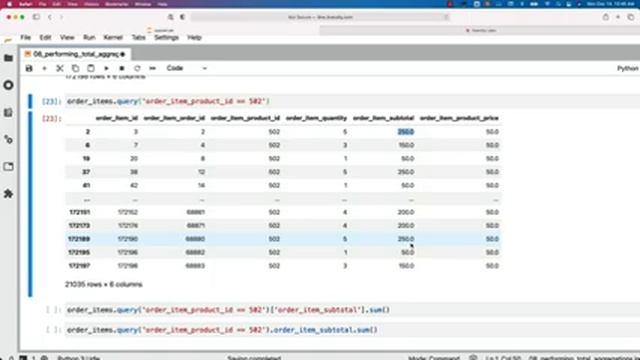The width and height of the screenshot is (640, 360).
Task: Click the order_item_subtotal column header
Action: 383,118
